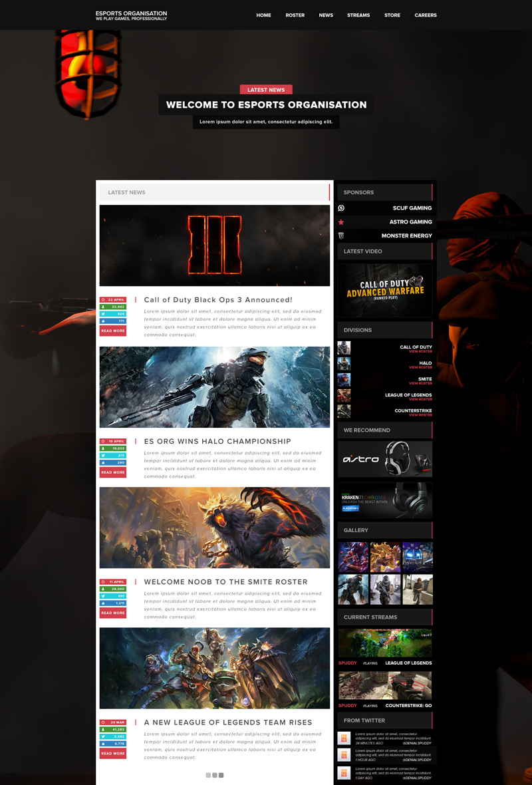Click SPUDDY streamer name for League of Legends
This screenshot has height=785, width=532.
[348, 663]
